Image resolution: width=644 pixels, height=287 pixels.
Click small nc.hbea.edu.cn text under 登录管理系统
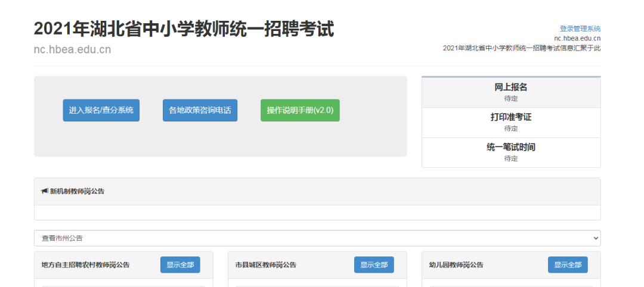pos(577,39)
